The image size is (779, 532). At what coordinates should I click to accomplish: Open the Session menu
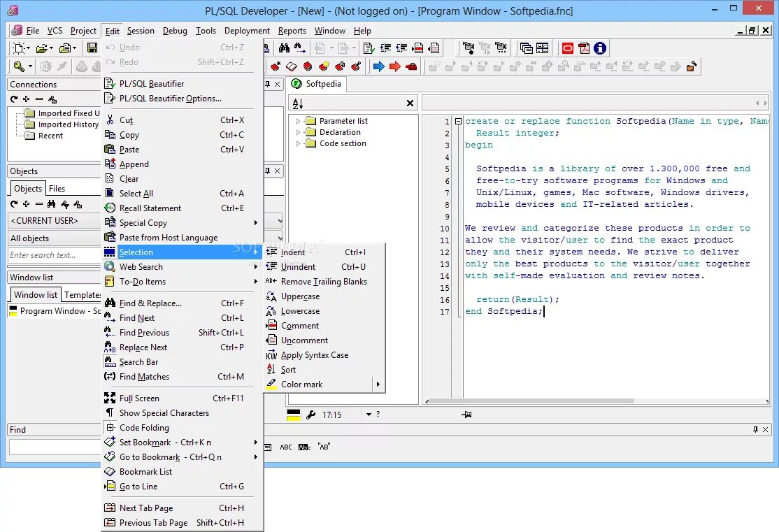tap(141, 30)
